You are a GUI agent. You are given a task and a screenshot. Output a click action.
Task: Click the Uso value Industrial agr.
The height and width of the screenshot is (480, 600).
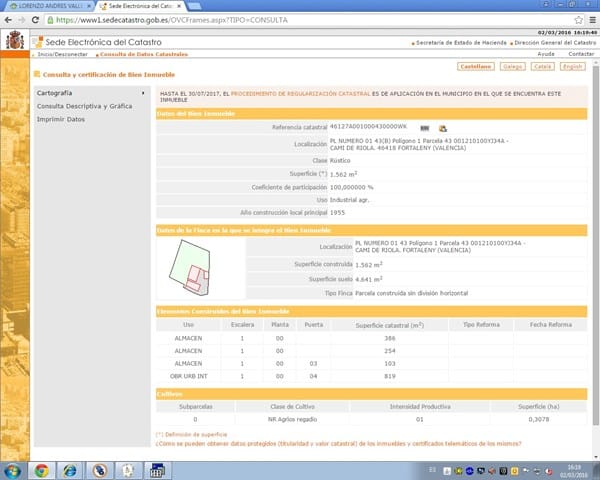pyautogui.click(x=349, y=200)
